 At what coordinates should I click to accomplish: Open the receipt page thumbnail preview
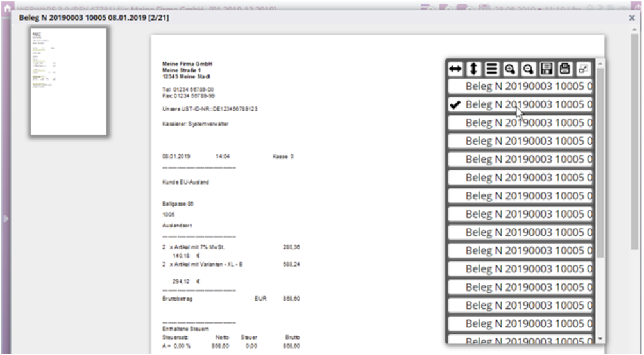coord(69,81)
